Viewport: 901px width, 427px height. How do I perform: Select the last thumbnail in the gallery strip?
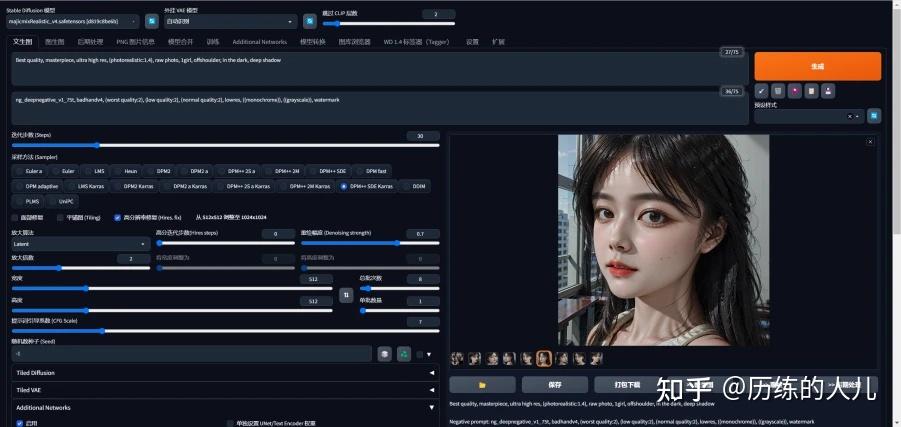point(596,359)
